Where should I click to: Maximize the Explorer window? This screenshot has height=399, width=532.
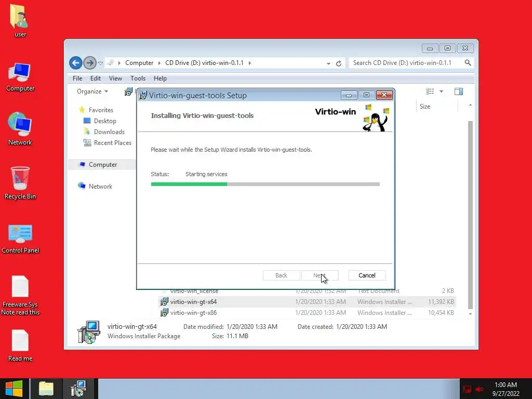pos(447,48)
